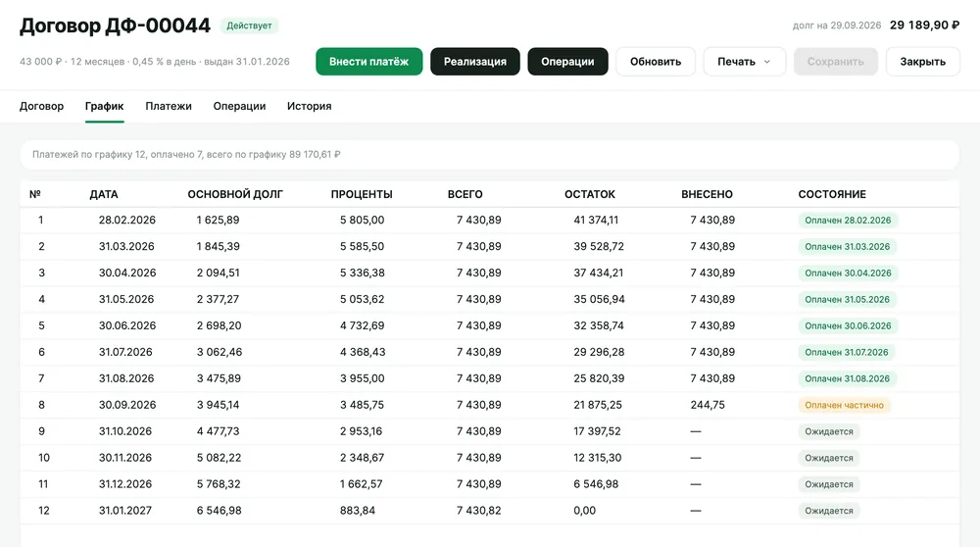
Task: Click the Оплачен 30.04.2026 status
Action: pos(848,273)
